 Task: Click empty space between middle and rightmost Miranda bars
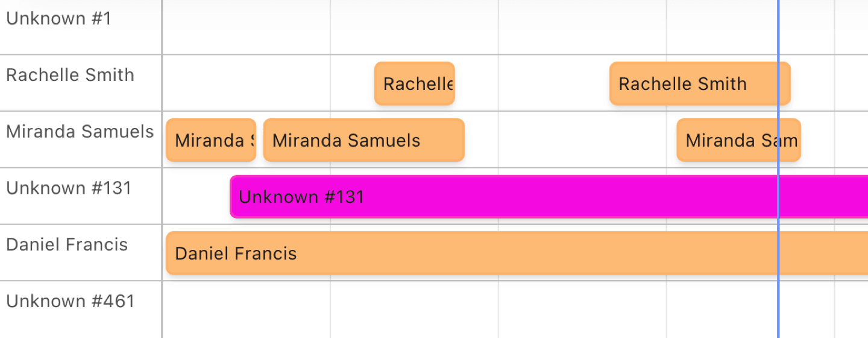[x=570, y=141]
